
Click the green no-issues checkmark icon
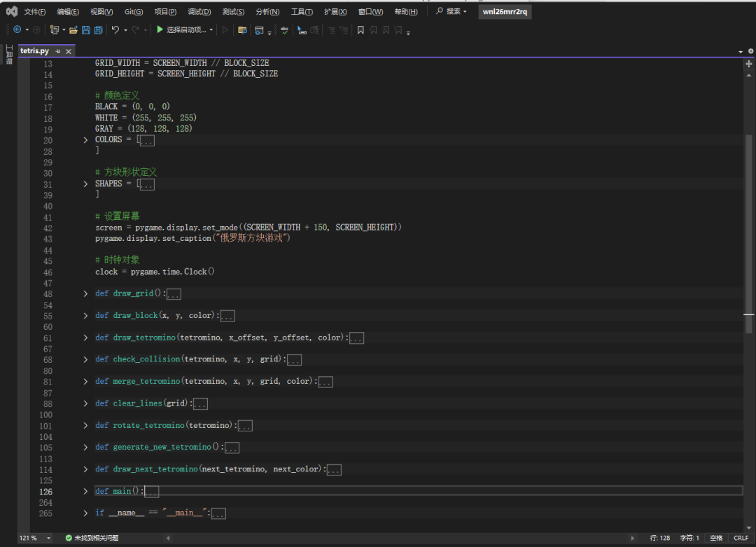pyautogui.click(x=69, y=538)
